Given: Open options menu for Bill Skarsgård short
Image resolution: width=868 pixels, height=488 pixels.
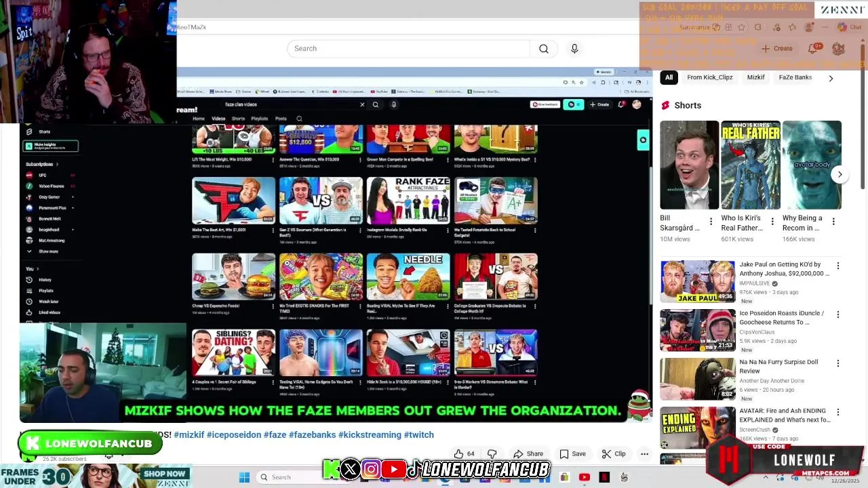Looking at the screenshot, I should pos(711,222).
